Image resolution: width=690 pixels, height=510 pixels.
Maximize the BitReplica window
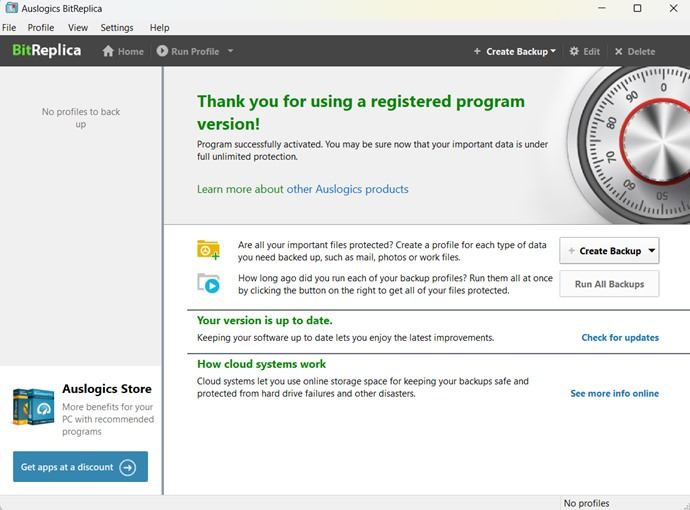(x=637, y=8)
